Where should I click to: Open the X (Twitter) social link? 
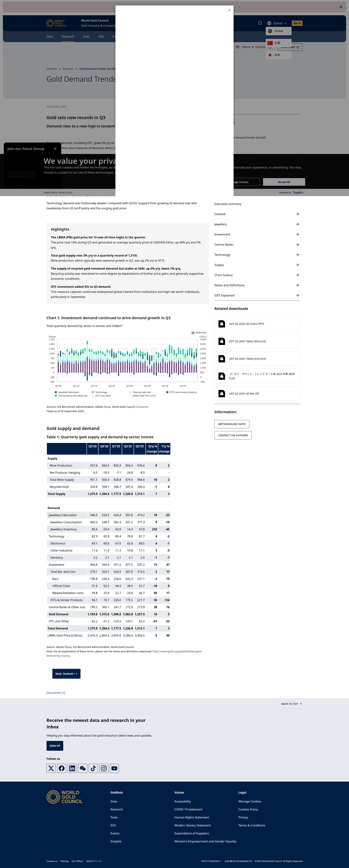coord(51,768)
